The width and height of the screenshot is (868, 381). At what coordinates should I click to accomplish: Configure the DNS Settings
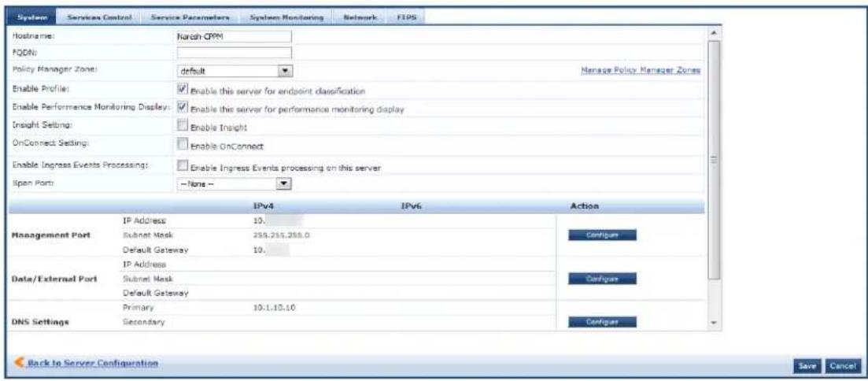pyautogui.click(x=602, y=322)
